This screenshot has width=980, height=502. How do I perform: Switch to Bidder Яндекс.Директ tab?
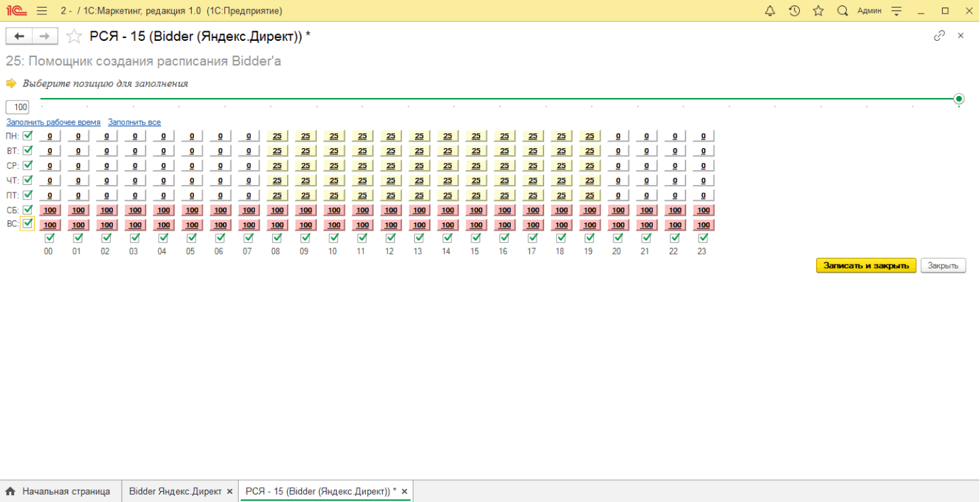(175, 491)
